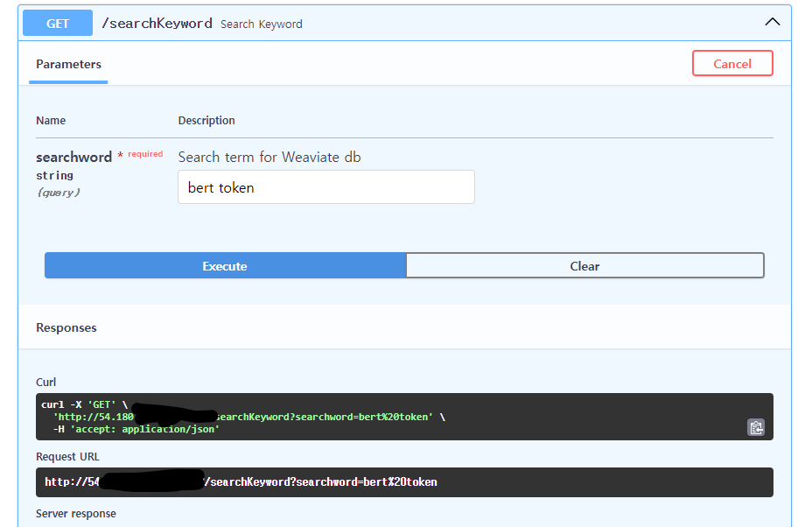The width and height of the screenshot is (812, 527).
Task: Cancel the try-it-out mode
Action: pyautogui.click(x=732, y=63)
